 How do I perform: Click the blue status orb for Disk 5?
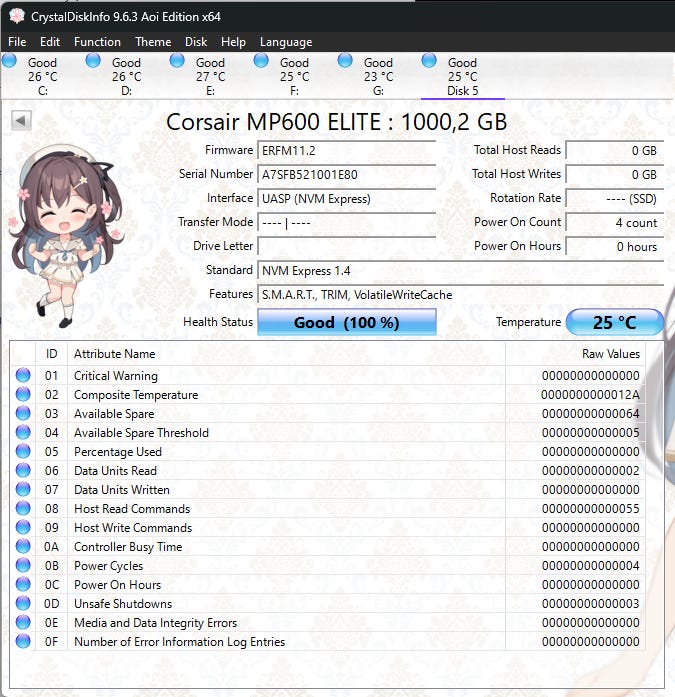429,60
